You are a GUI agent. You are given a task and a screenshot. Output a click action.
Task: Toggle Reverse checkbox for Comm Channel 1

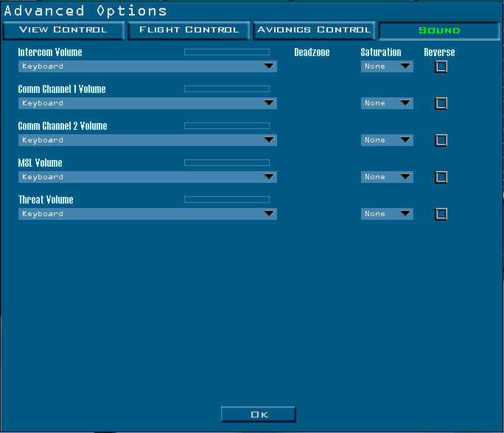pos(441,103)
